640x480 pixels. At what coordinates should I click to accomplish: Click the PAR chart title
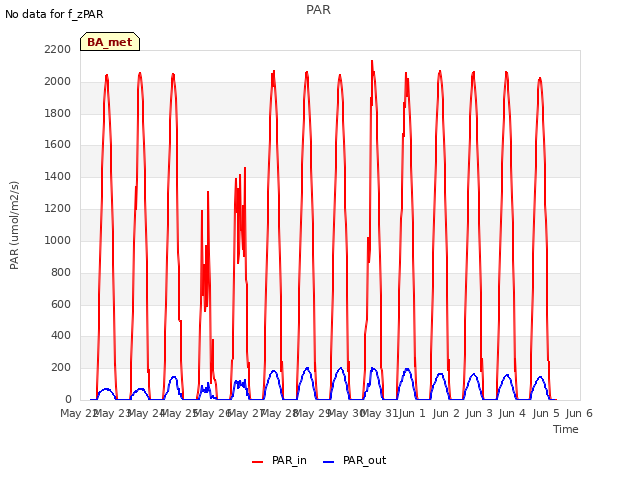[x=318, y=9]
